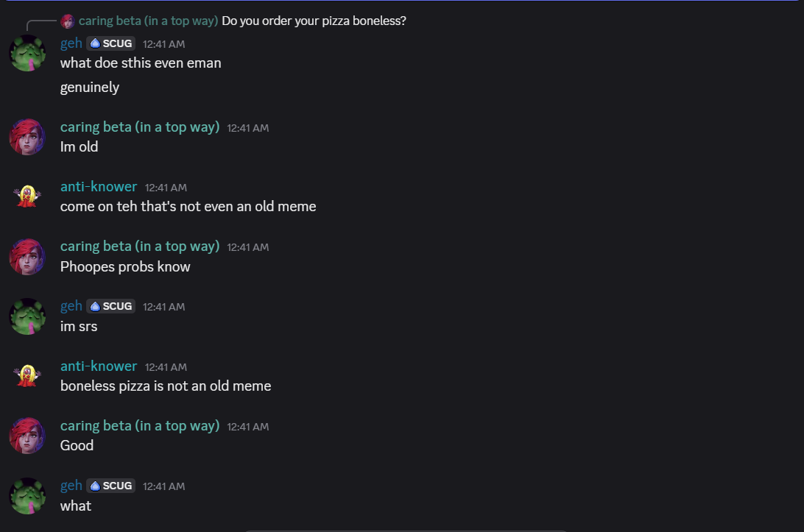Screen dimensions: 804x532
Task: Open caring beta's avatar beside "Phoopes probs know"
Action: click(27, 256)
